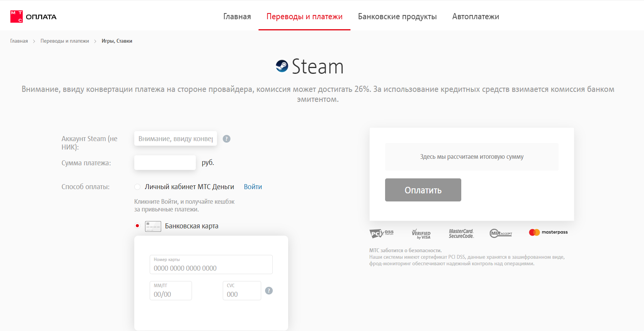Click the 'руб.' currency label
The image size is (644, 331).
coord(208,163)
